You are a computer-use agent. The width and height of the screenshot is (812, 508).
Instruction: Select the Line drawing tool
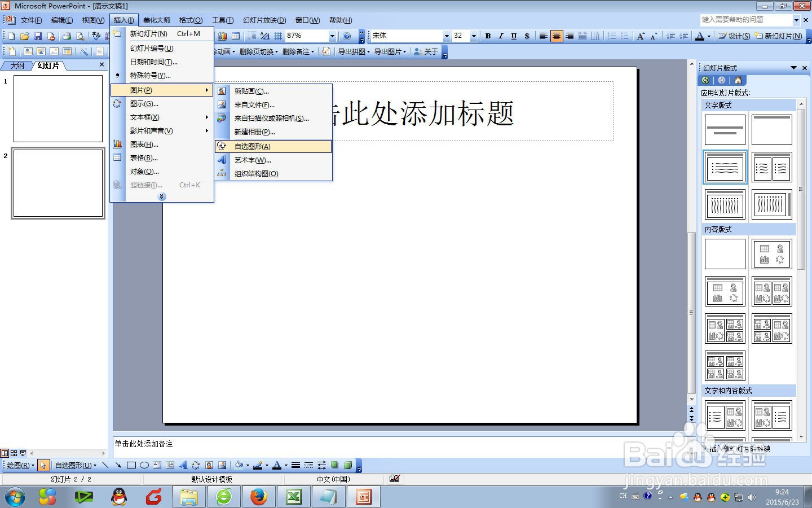pyautogui.click(x=105, y=465)
